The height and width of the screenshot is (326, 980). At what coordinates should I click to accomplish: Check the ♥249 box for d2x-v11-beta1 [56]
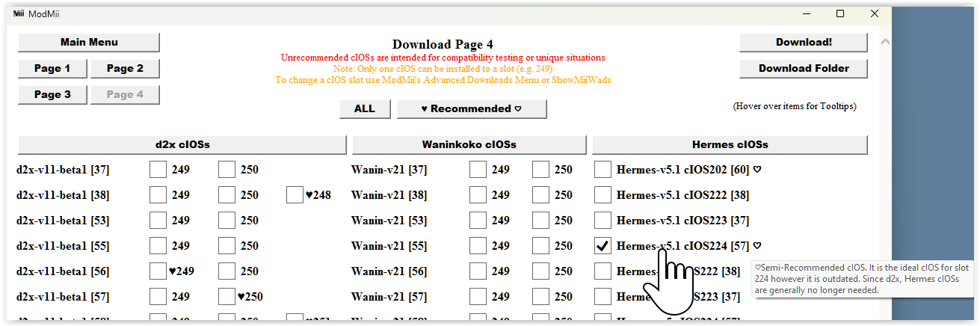pos(158,271)
